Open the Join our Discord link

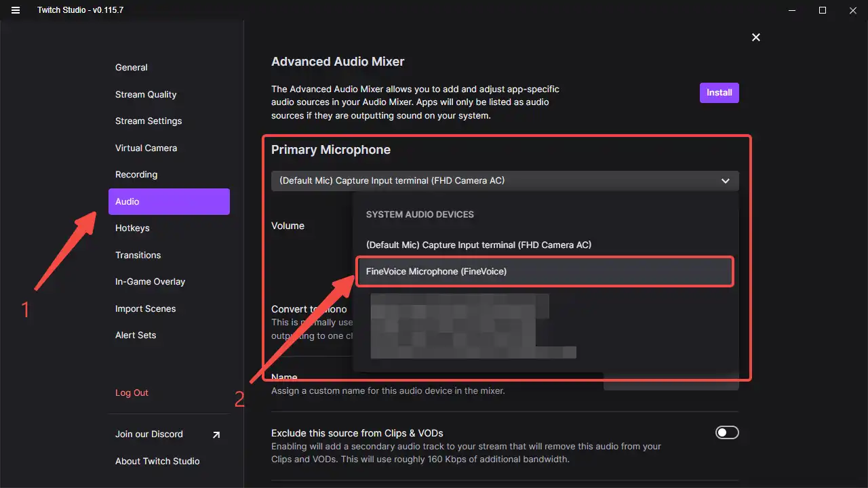coord(149,434)
